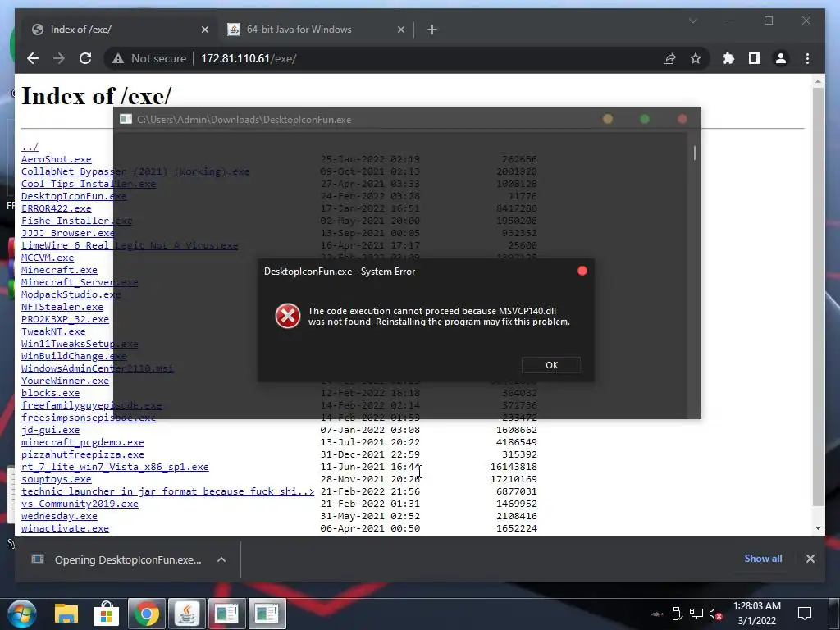Download AeroShot.exe link
The height and width of the screenshot is (630, 840).
tap(57, 159)
